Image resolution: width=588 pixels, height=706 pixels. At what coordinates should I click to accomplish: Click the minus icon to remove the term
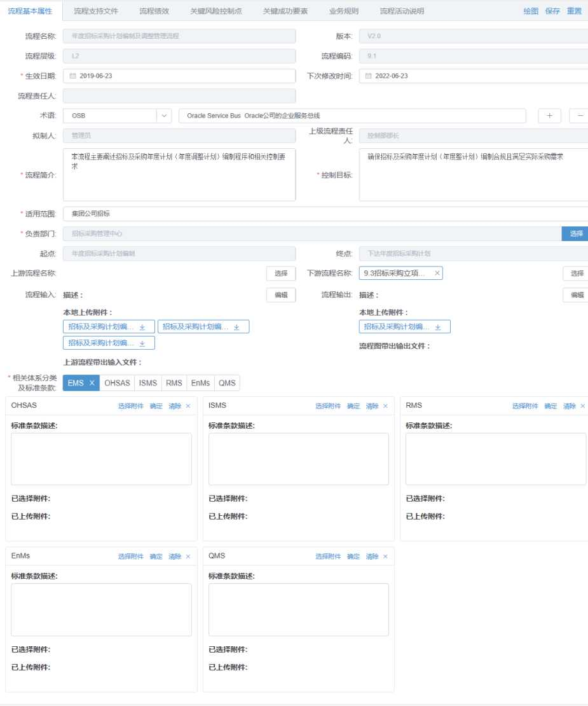[580, 116]
